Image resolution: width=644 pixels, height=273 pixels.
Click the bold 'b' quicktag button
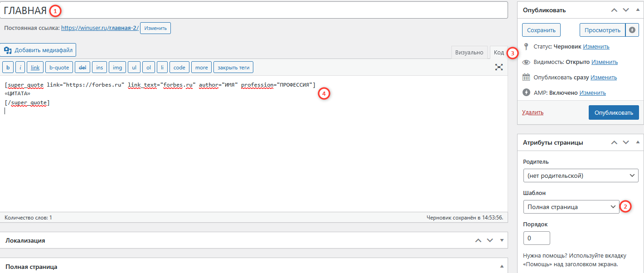(8, 68)
